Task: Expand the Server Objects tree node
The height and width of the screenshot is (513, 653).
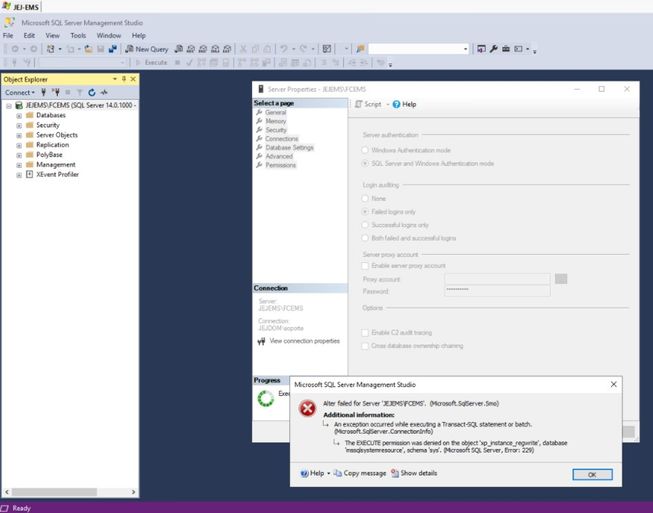Action: coord(19,135)
